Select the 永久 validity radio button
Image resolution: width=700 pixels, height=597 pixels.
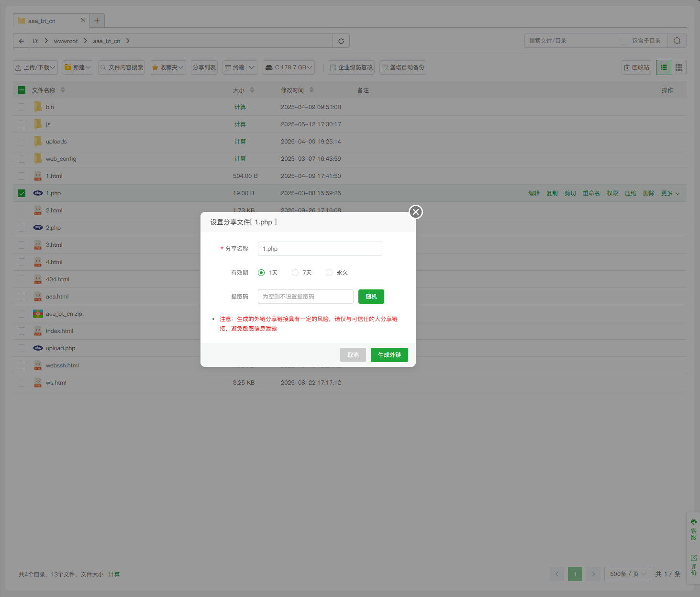click(329, 273)
